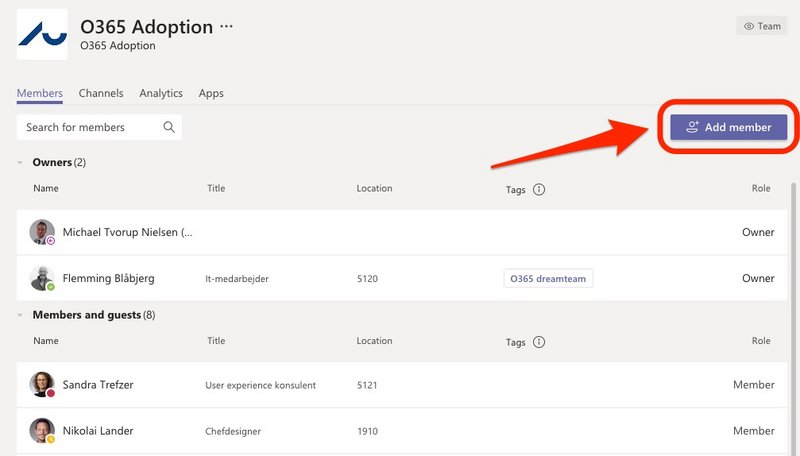This screenshot has height=456, width=800.
Task: Click the O365 Adoption team logo
Action: point(42,34)
